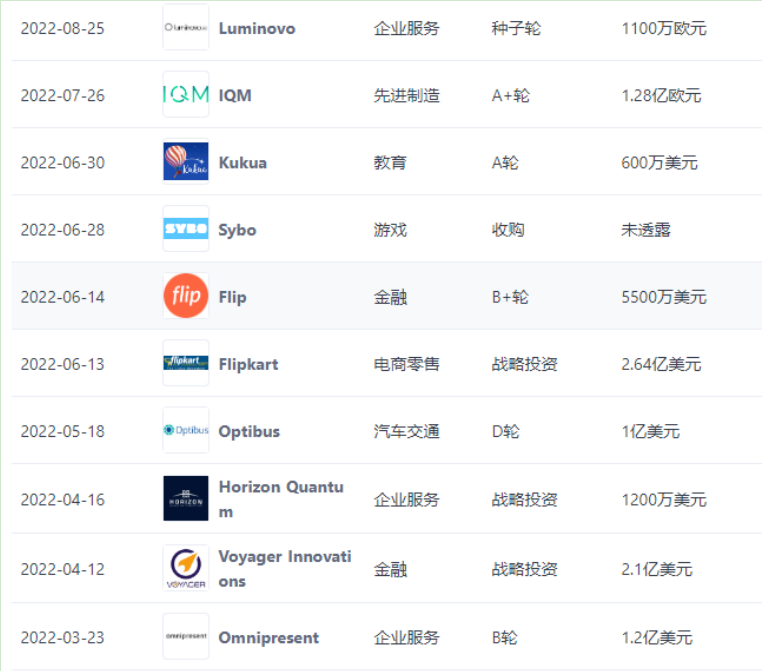Select date 2022-06-14
The image size is (762, 671).
(63, 297)
